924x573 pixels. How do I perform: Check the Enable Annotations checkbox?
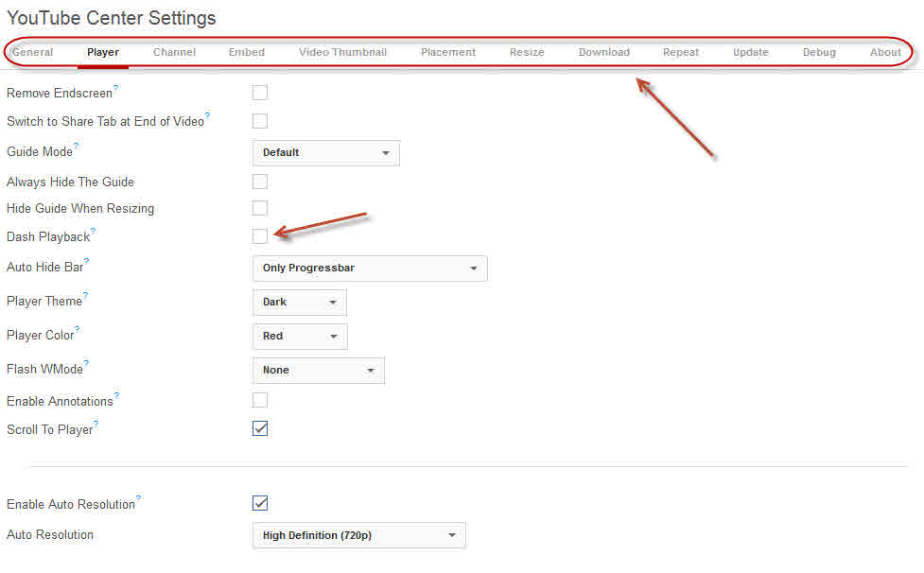[260, 400]
